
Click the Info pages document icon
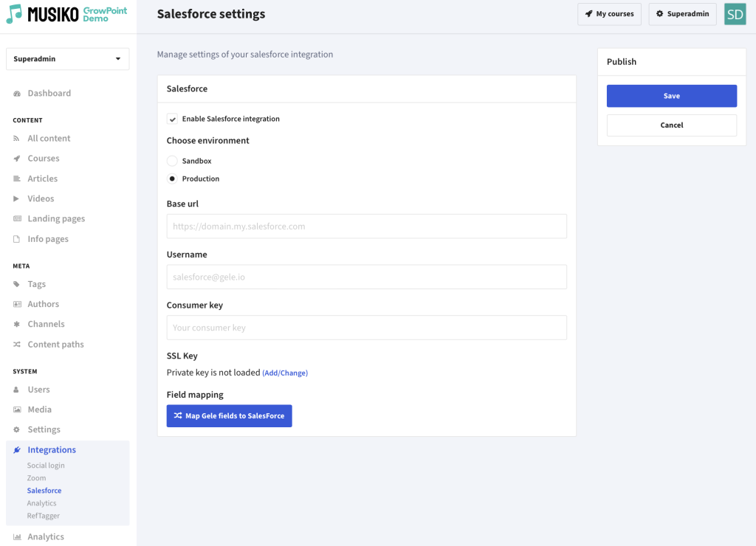(16, 239)
